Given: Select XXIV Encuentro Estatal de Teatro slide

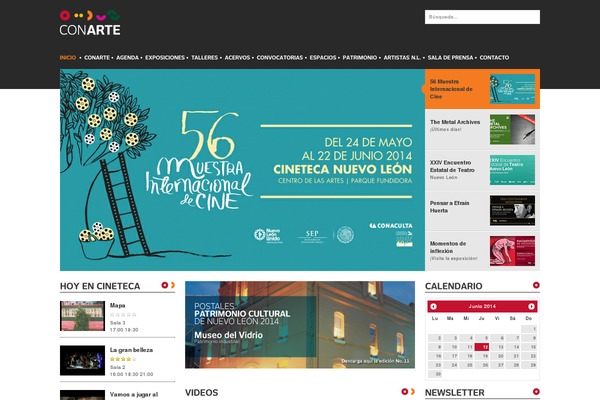Looking at the screenshot, I should click(482, 170).
